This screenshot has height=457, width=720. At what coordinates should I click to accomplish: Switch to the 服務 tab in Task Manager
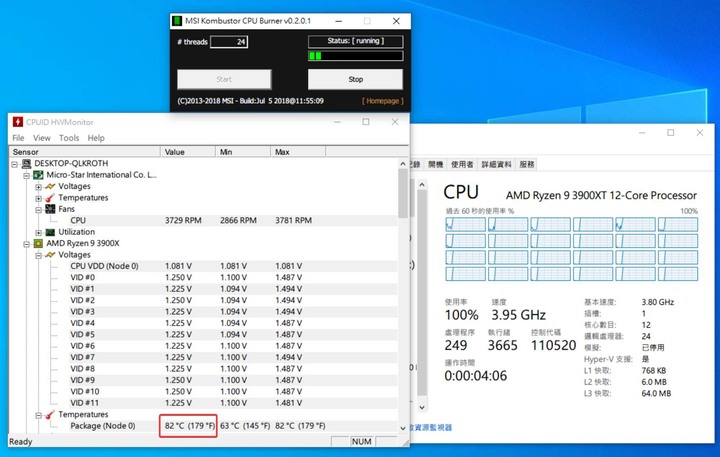(527, 164)
